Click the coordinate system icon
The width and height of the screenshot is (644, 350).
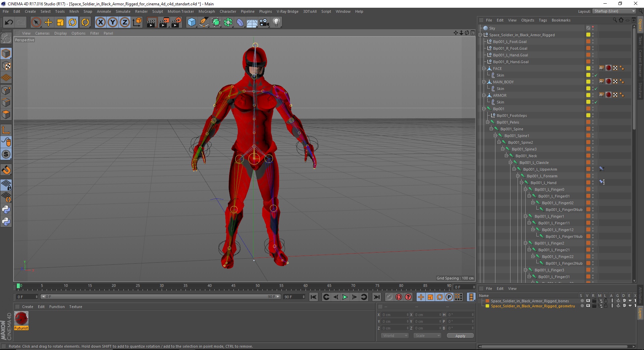point(137,23)
